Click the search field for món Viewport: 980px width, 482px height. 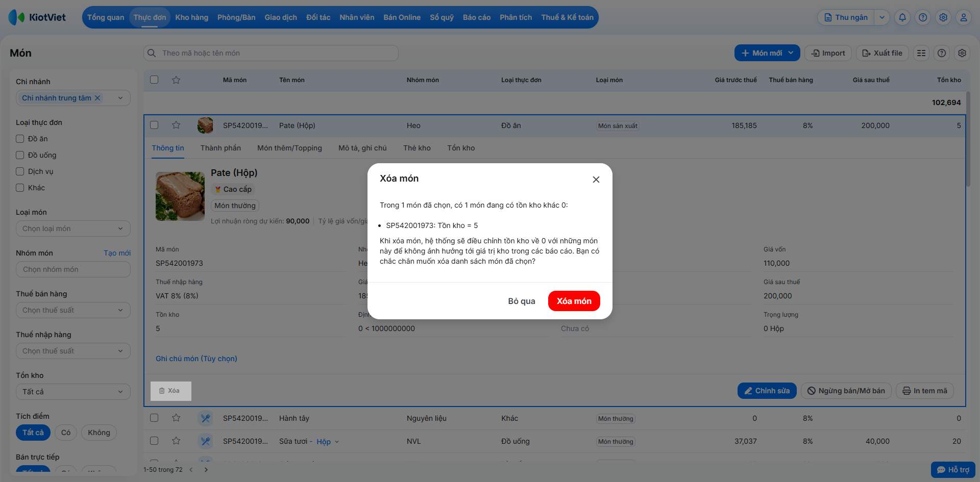[x=271, y=53]
